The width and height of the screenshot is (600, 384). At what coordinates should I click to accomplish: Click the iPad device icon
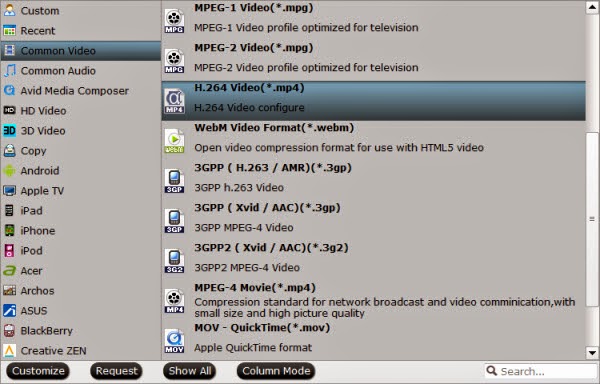[10, 210]
